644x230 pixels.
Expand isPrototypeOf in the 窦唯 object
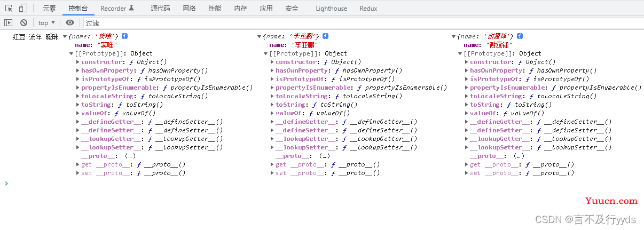[x=78, y=79]
